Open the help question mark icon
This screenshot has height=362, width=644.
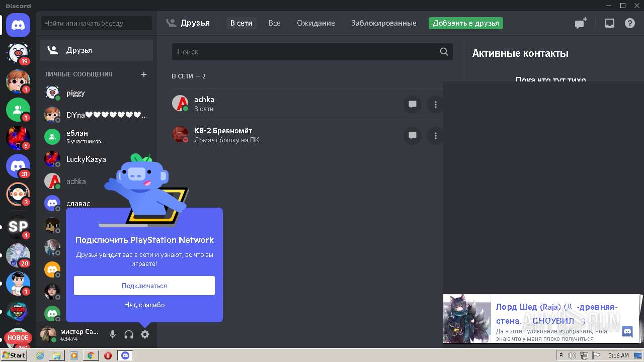[x=630, y=23]
